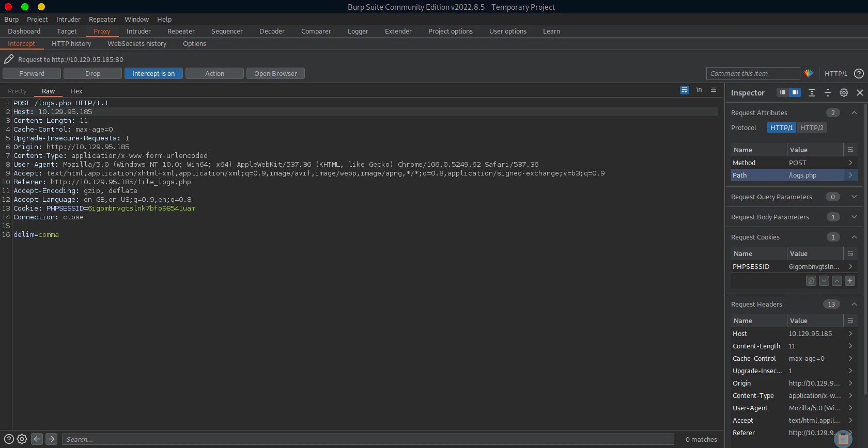Click the Drop button
This screenshot has width=868, height=448.
(x=93, y=73)
